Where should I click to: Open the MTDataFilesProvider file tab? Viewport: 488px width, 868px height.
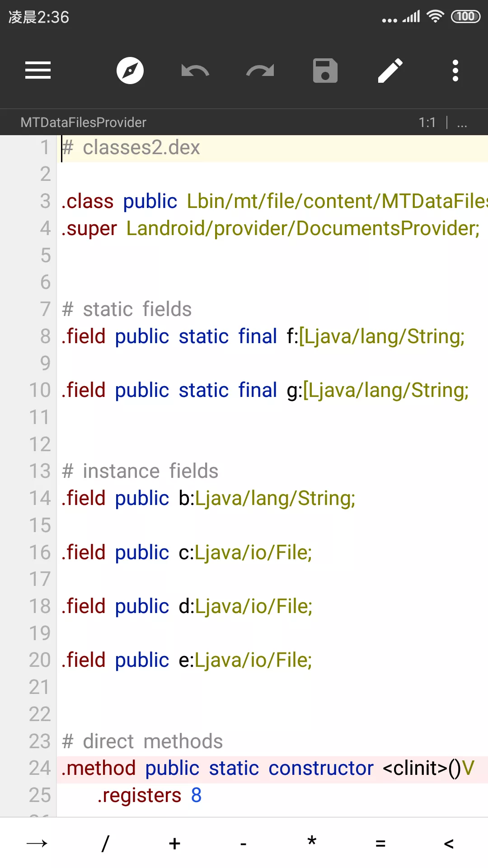click(84, 123)
